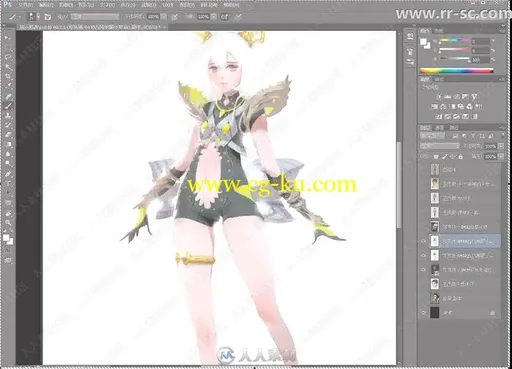Toggle visibility of the bottom background layer

pos(423,313)
